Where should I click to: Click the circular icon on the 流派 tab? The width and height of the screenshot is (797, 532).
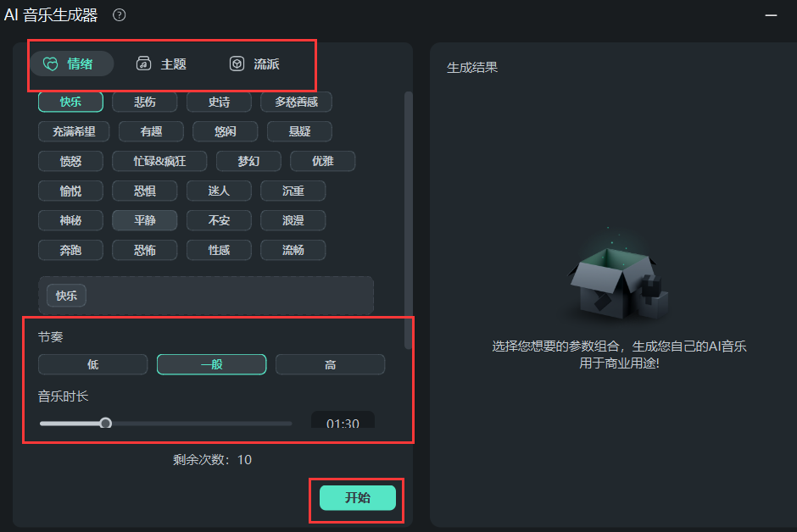[235, 63]
